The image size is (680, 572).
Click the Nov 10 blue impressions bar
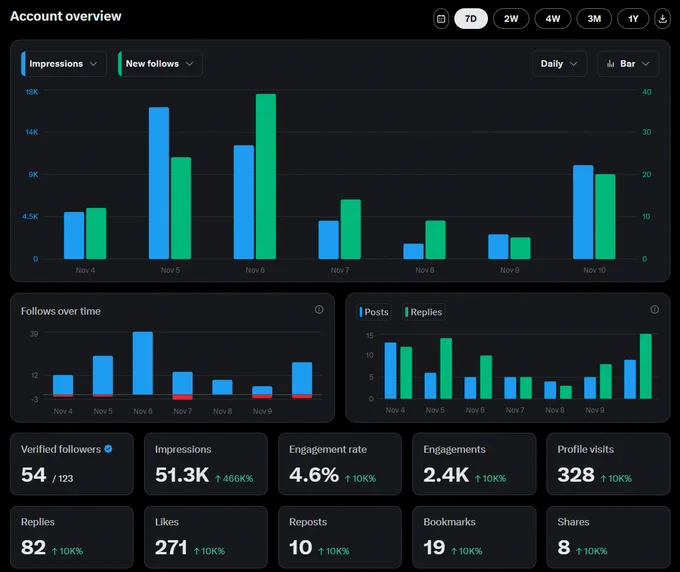coord(583,212)
